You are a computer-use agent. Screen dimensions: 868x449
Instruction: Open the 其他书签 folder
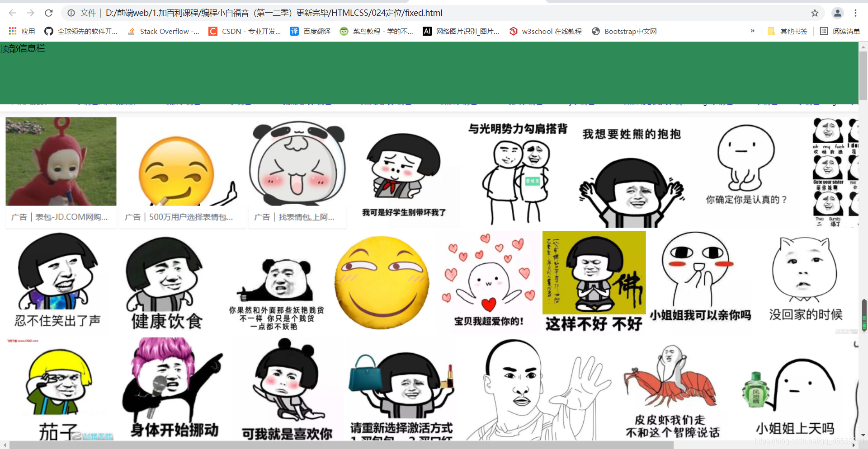tap(788, 31)
